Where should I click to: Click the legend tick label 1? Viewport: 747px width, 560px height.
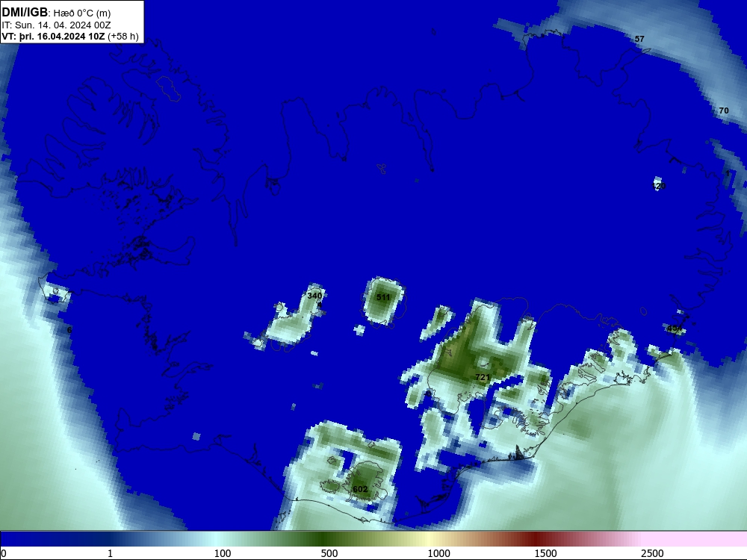110,553
